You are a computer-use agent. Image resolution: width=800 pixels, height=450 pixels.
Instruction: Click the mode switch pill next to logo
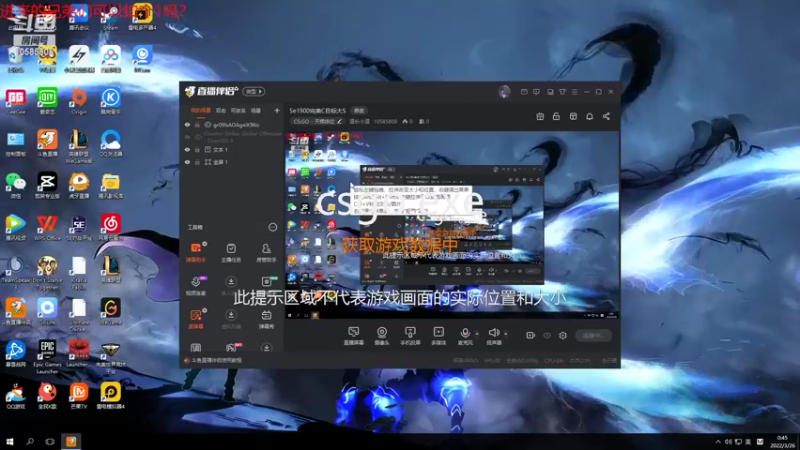[254, 91]
